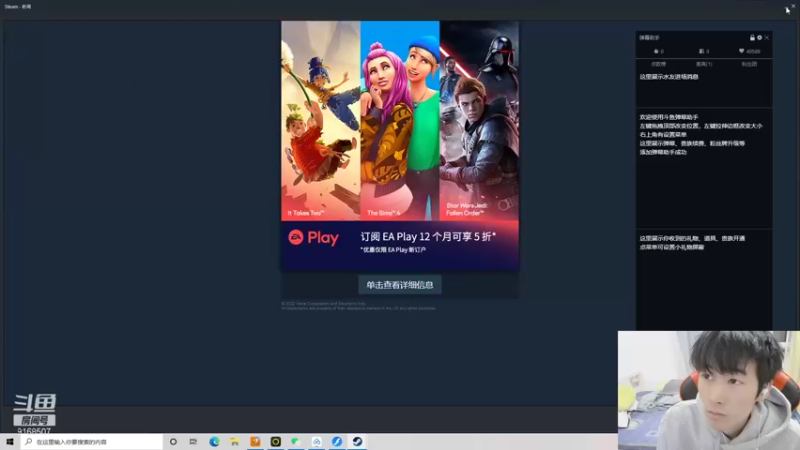This screenshot has width=800, height=450.
Task: Click the 优惠仅限 EA Play 新订户 footnote
Action: click(393, 250)
